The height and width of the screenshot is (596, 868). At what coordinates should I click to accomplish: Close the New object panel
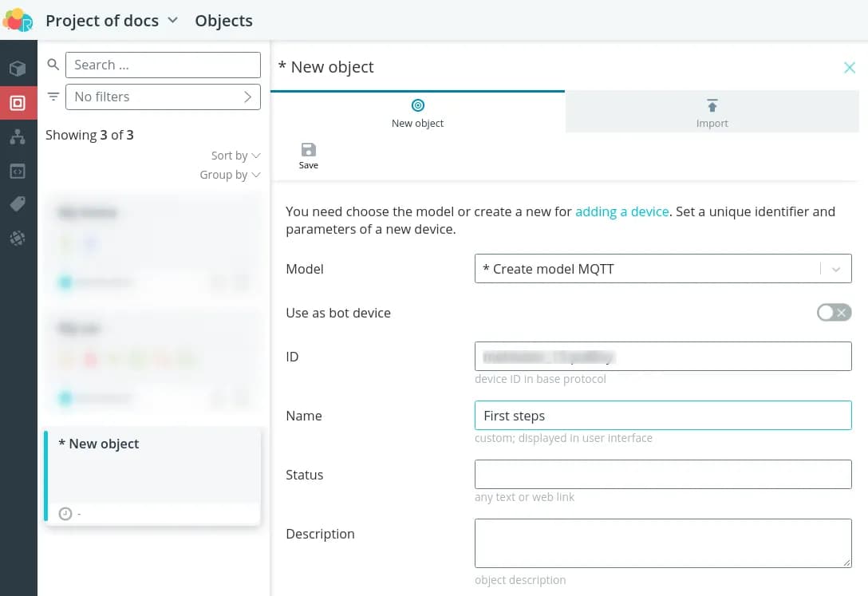coord(850,68)
